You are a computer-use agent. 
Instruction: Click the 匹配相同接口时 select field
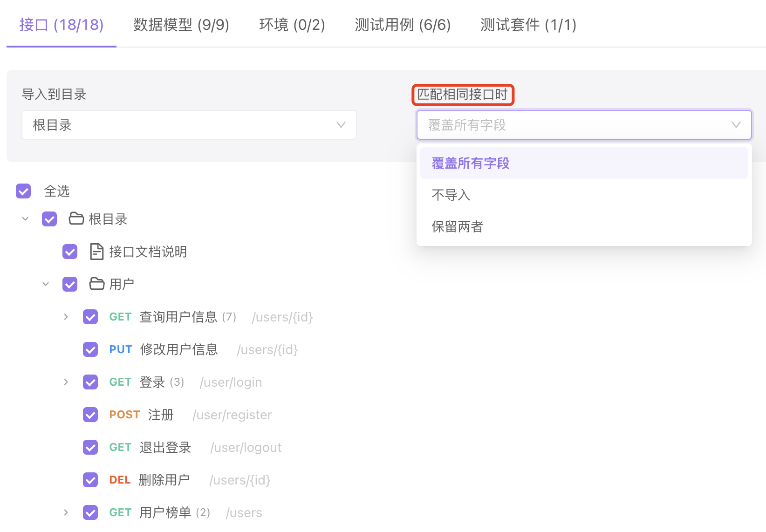pyautogui.click(x=584, y=125)
